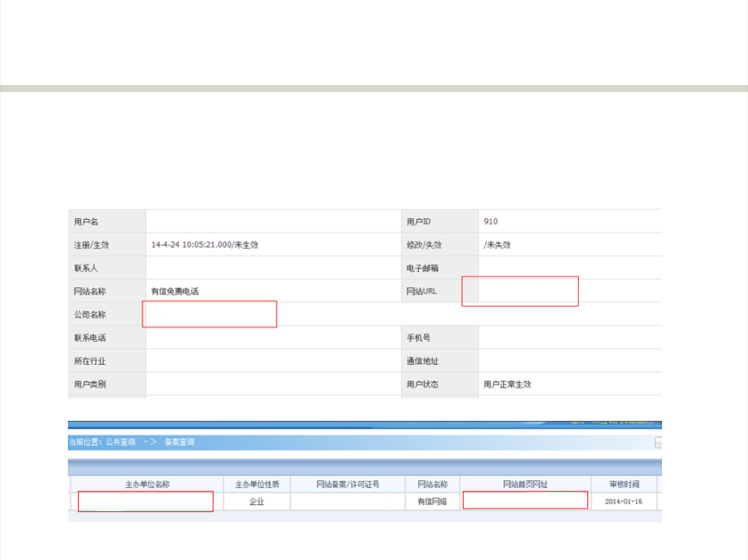
Task: Click the /未失效 value
Action: (497, 245)
